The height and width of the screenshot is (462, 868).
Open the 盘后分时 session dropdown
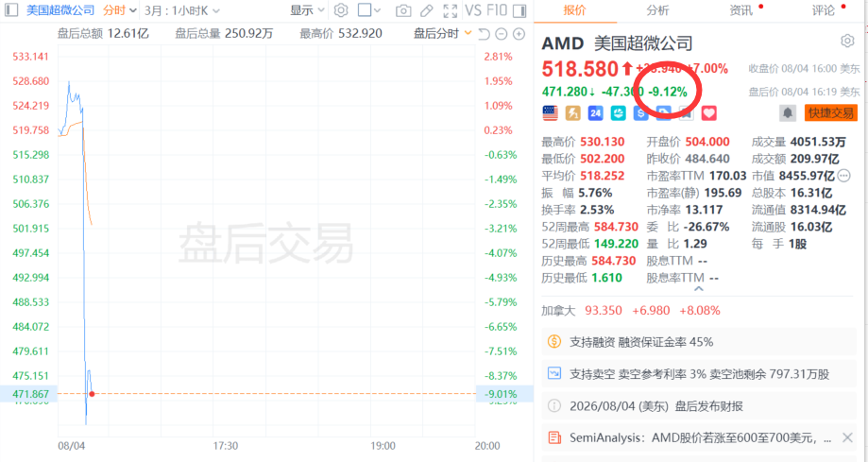point(443,34)
